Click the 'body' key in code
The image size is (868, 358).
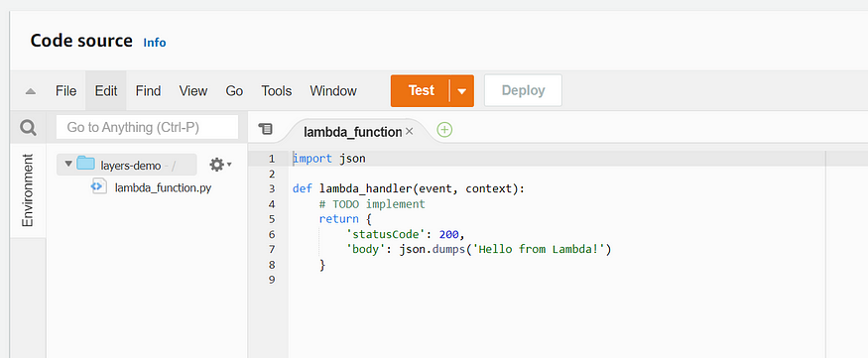[365, 250]
